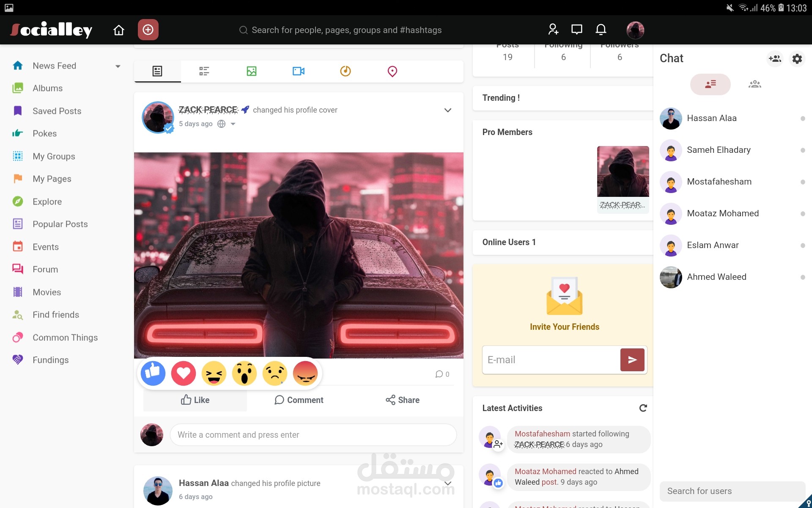Open friend requests icon in header
812x508 pixels.
553,29
